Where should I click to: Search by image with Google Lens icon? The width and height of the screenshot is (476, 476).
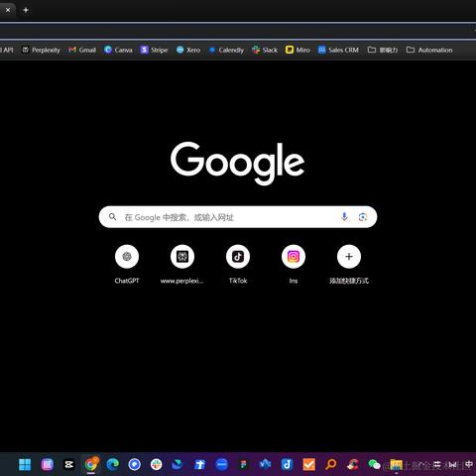tap(363, 217)
